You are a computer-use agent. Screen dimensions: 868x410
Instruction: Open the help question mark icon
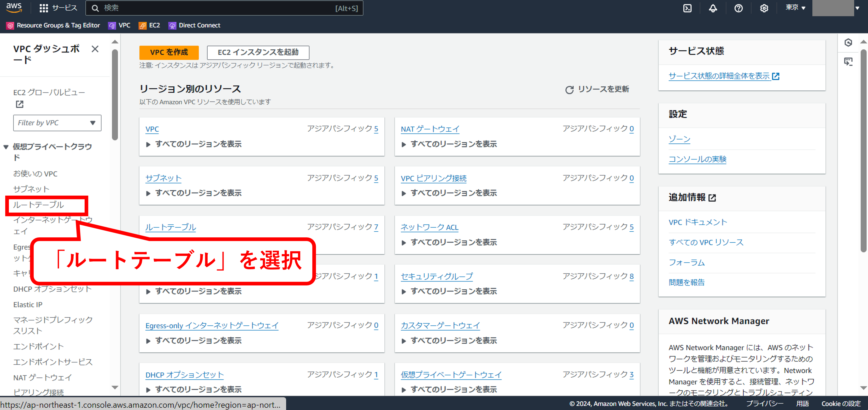(x=738, y=8)
